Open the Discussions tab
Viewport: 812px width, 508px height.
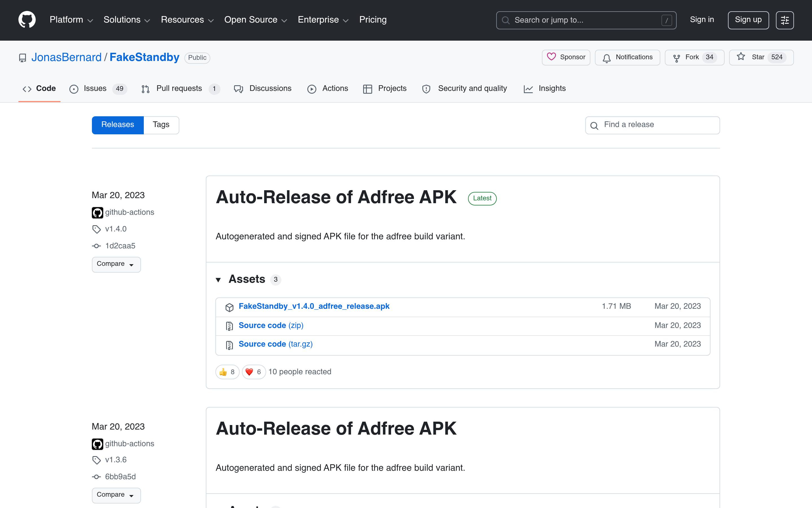coord(263,89)
